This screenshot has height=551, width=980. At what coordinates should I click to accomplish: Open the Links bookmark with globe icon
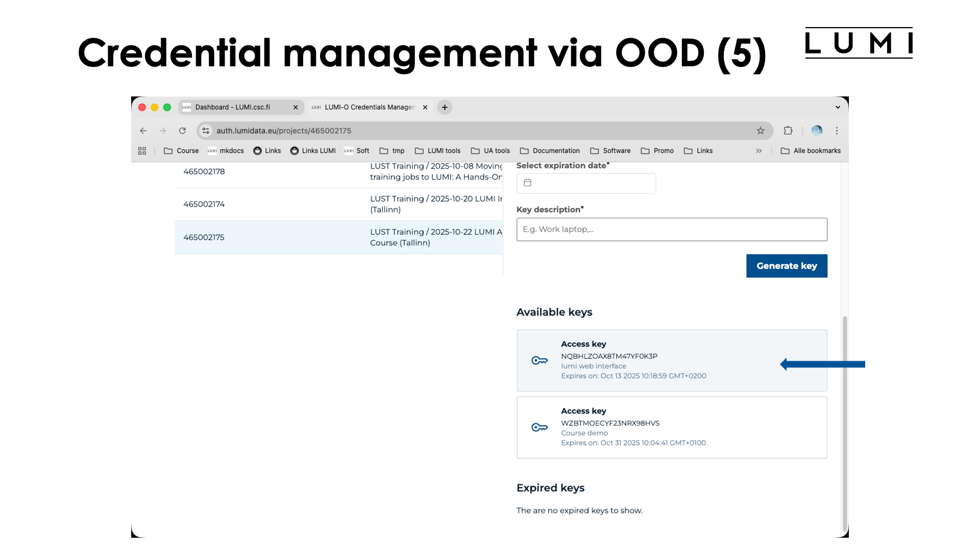267,151
